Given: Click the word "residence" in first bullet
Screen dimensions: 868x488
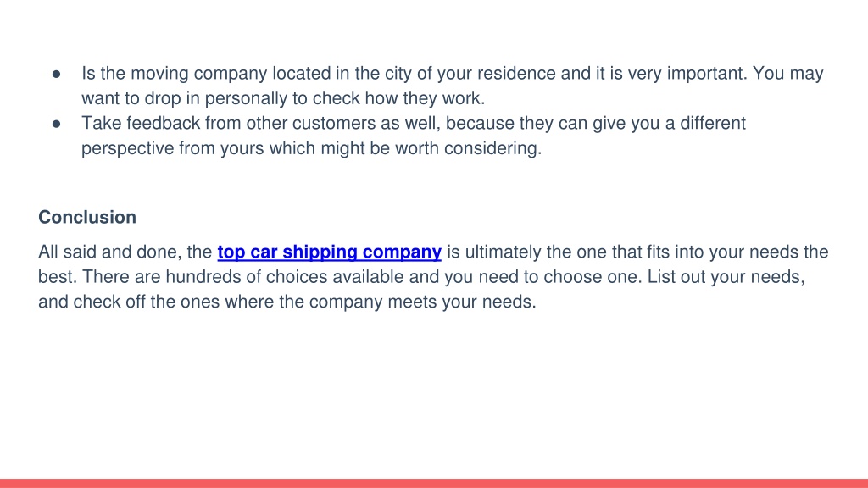Looking at the screenshot, I should click(516, 73).
